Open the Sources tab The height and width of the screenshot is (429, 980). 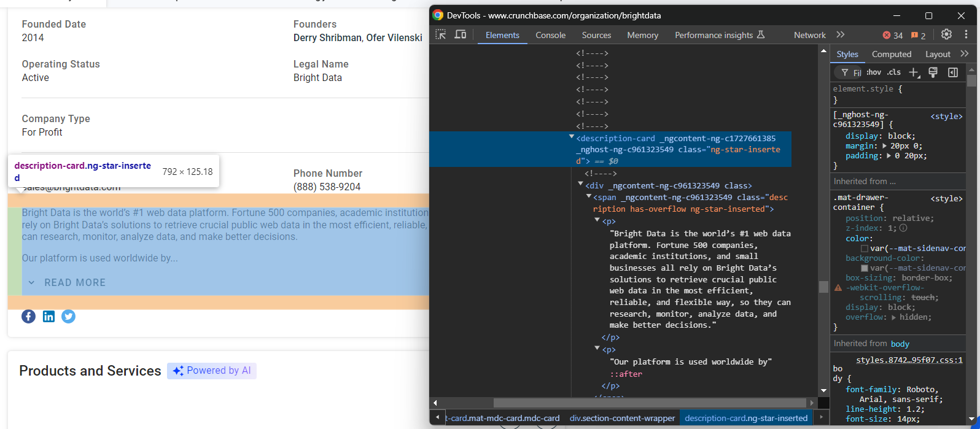coord(596,35)
